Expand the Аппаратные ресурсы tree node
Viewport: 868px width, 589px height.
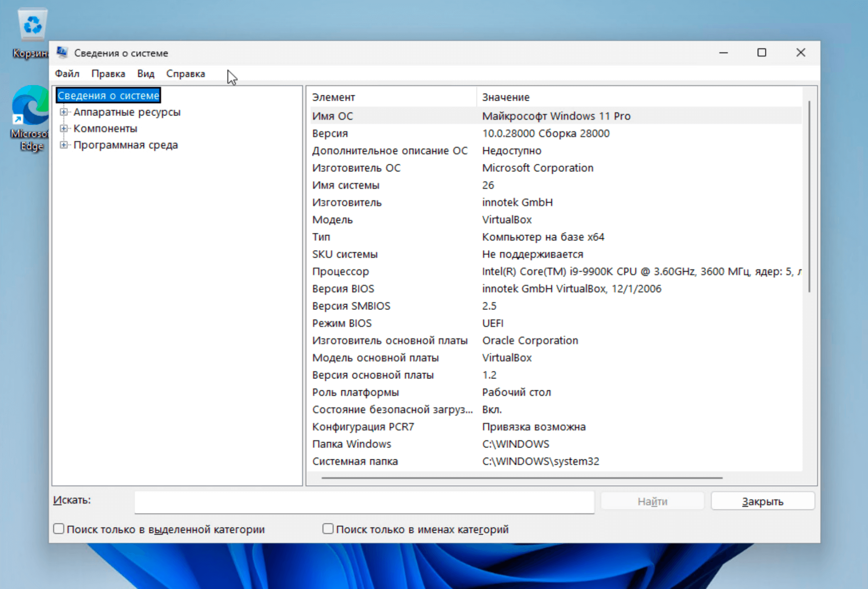[64, 112]
